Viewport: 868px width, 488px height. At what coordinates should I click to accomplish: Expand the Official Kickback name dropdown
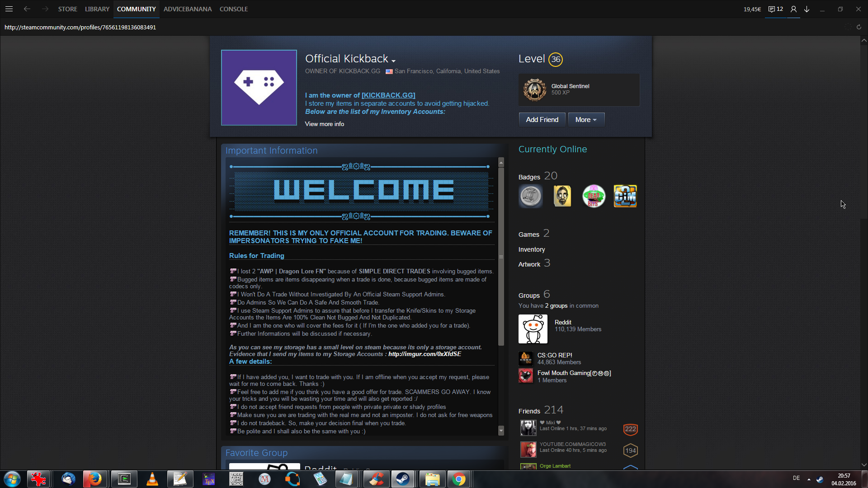393,61
